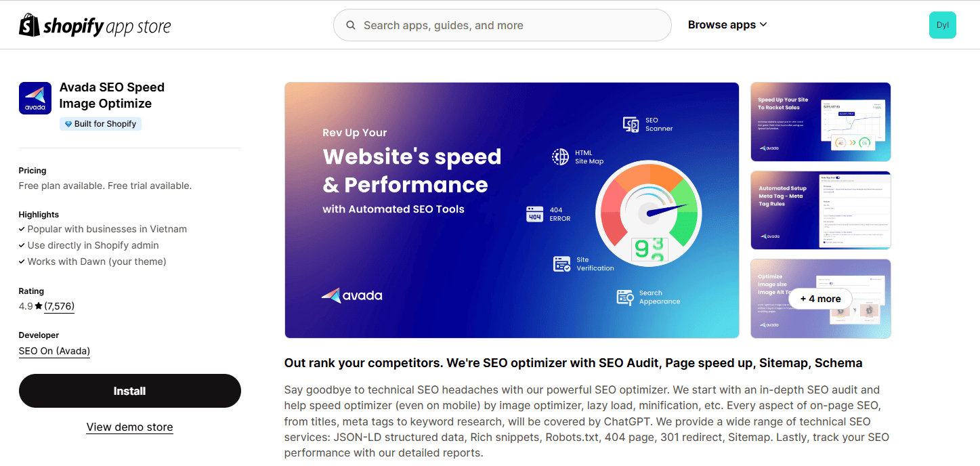
Task: Install the Avada SEO app
Action: click(x=130, y=391)
